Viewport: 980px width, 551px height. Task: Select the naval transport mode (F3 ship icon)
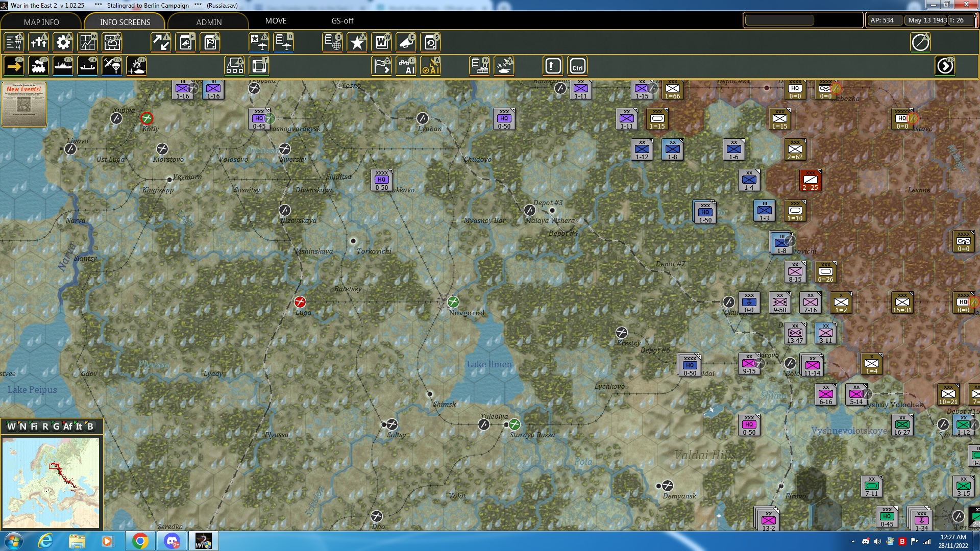pyautogui.click(x=63, y=66)
